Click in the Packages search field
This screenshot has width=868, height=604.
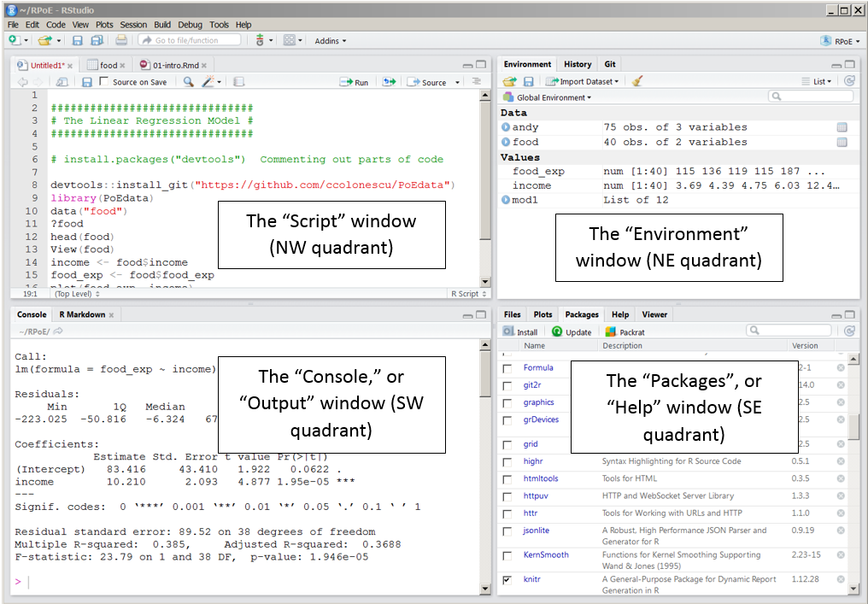point(789,331)
